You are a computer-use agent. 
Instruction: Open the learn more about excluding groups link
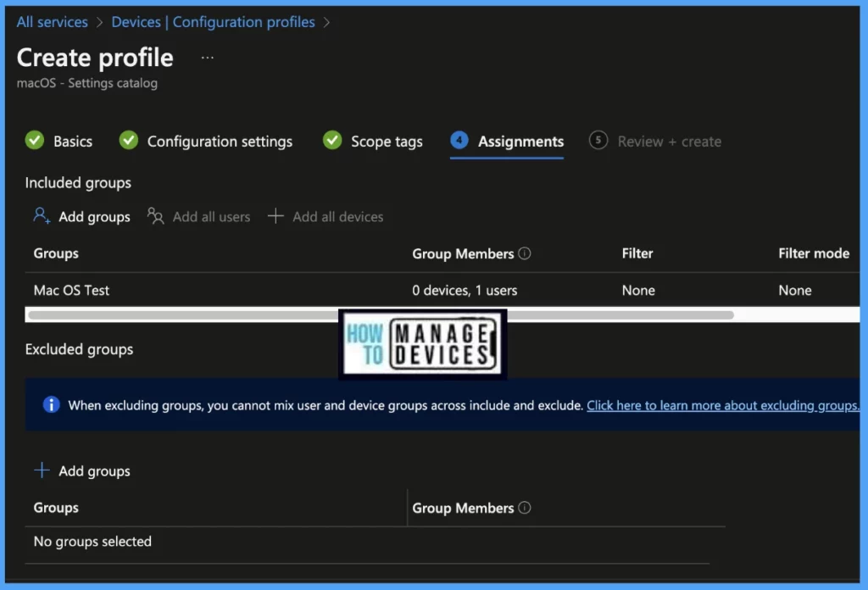click(722, 406)
